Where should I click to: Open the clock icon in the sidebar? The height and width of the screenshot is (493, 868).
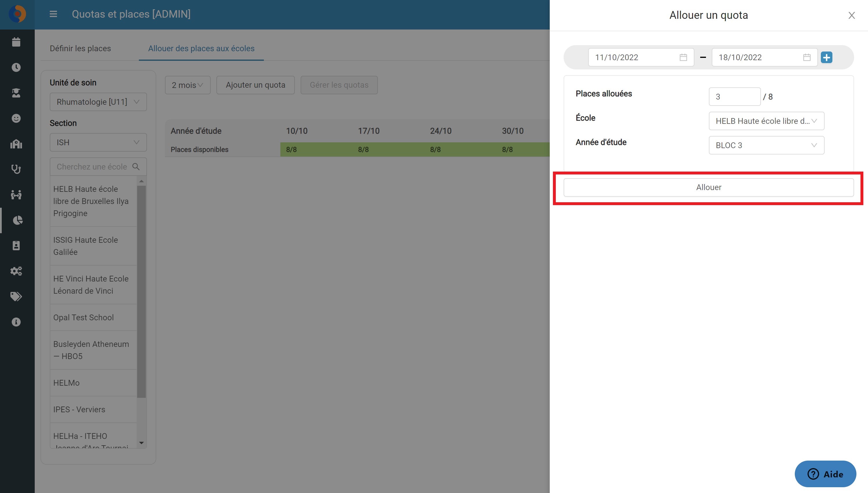pos(16,67)
